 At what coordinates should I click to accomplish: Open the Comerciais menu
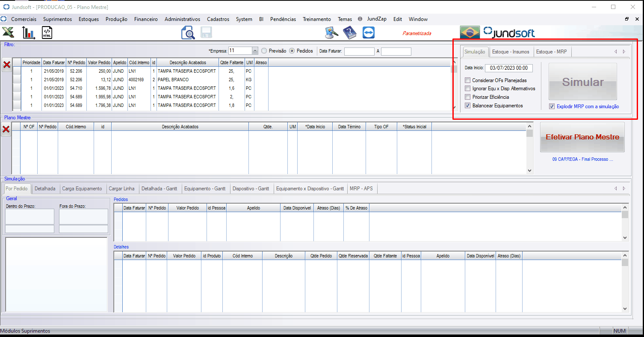tap(24, 19)
